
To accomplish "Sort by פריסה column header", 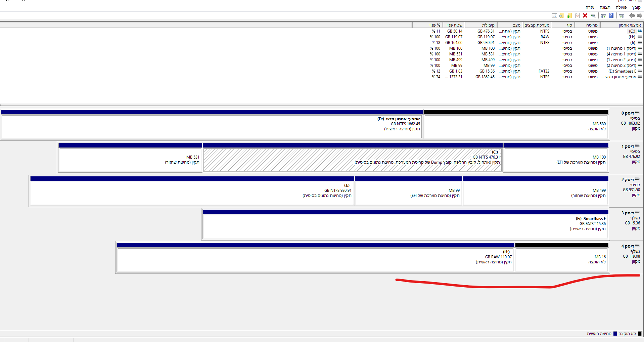I will click(588, 25).
